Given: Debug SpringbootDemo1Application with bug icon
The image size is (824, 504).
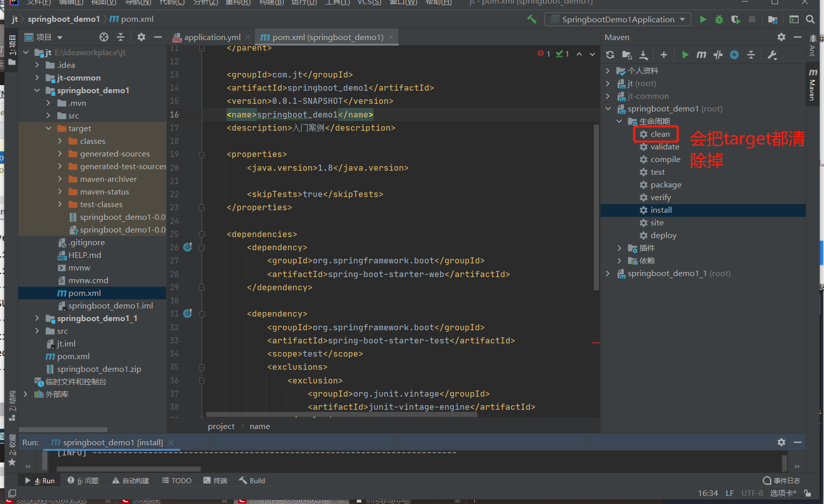Looking at the screenshot, I should [719, 19].
